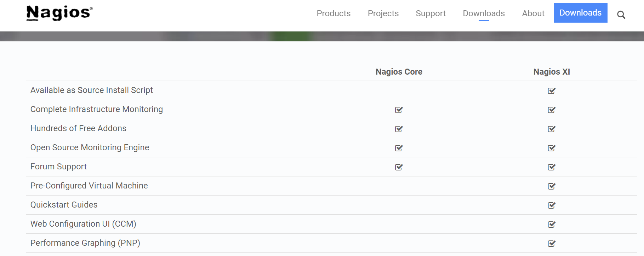The image size is (644, 256).
Task: Click Nagios XI check for Web Configuration UI
Action: (552, 225)
